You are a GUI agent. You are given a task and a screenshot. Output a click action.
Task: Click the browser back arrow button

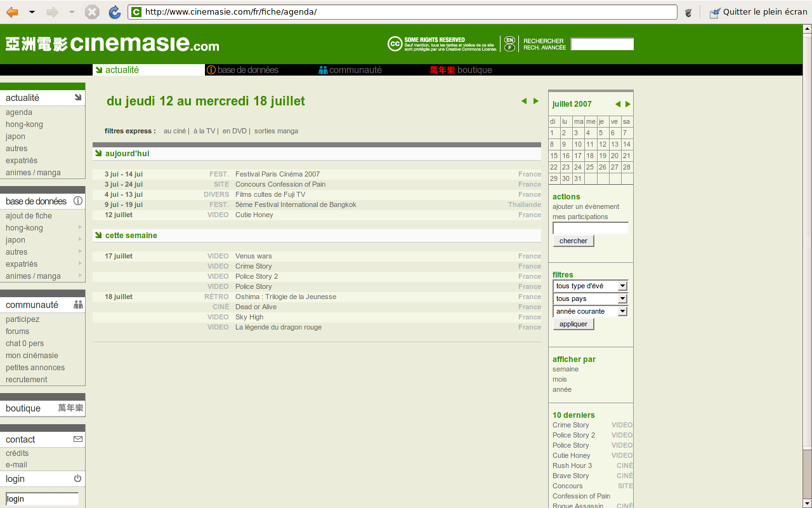coord(12,12)
